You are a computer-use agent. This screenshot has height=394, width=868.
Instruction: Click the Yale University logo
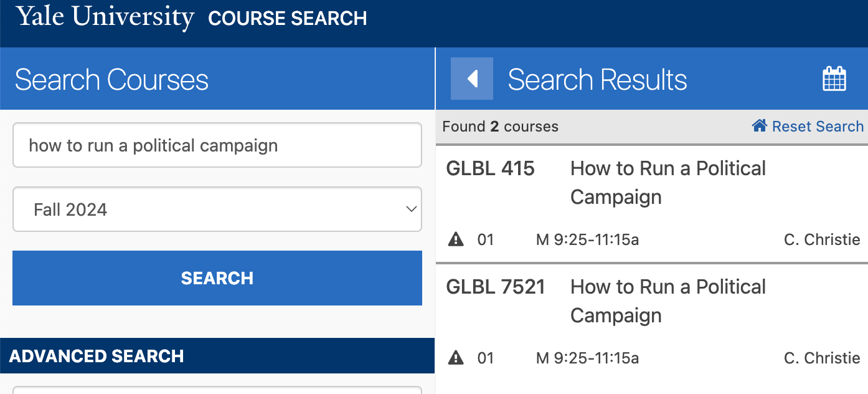click(105, 17)
